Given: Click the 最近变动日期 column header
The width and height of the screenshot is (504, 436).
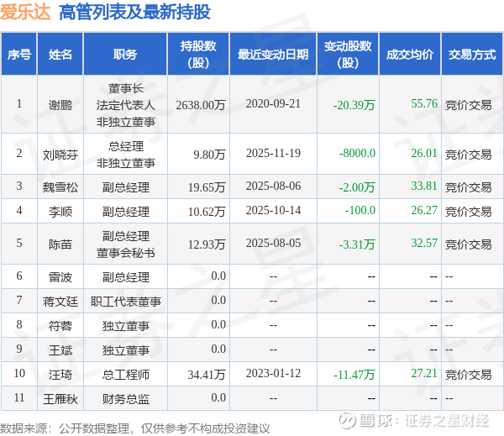Looking at the screenshot, I should tap(273, 54).
